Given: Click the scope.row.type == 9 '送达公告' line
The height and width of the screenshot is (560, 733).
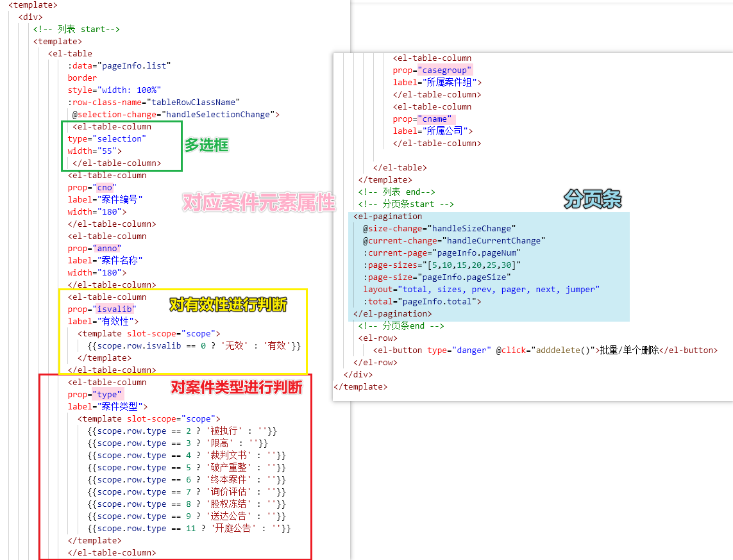Looking at the screenshot, I should [187, 516].
